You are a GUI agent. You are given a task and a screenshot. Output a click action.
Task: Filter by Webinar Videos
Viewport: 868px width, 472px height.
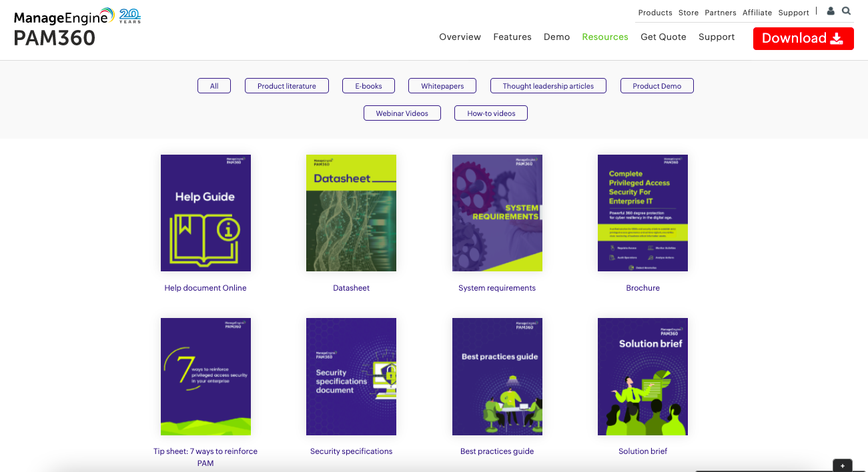coord(402,113)
